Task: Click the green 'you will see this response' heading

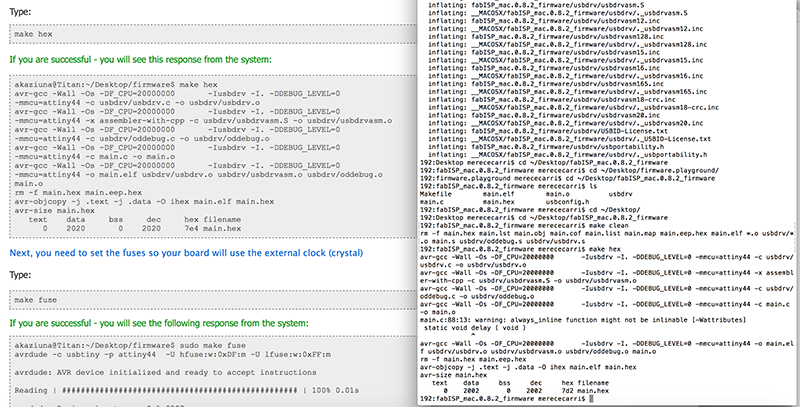Action: [x=140, y=59]
